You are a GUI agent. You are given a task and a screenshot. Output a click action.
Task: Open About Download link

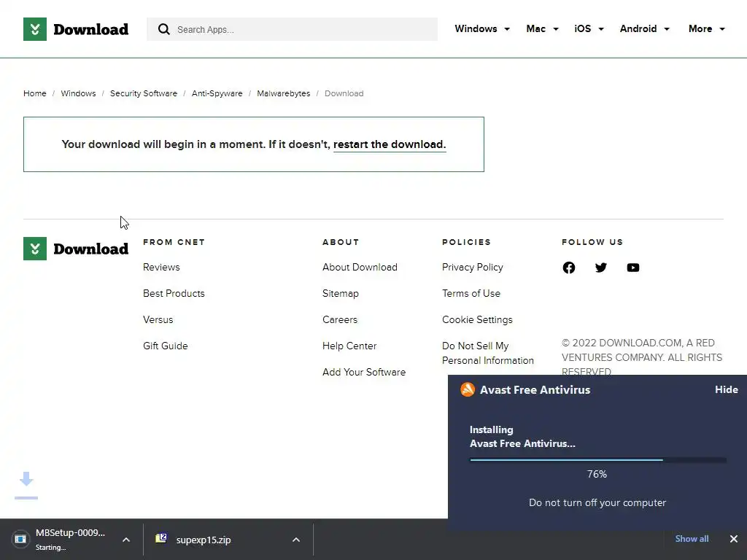[360, 267]
